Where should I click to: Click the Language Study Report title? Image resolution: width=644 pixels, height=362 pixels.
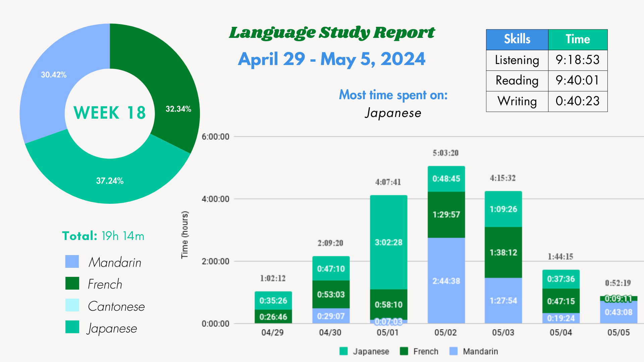[x=331, y=33]
